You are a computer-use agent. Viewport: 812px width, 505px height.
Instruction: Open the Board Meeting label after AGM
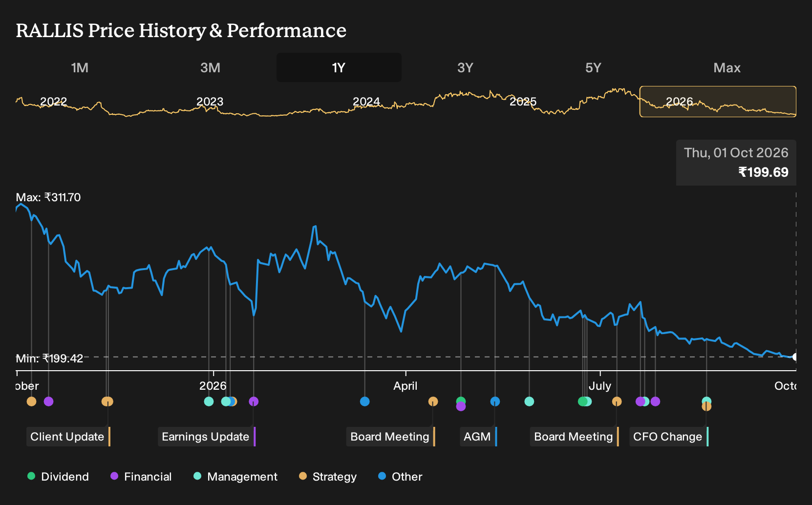click(575, 437)
